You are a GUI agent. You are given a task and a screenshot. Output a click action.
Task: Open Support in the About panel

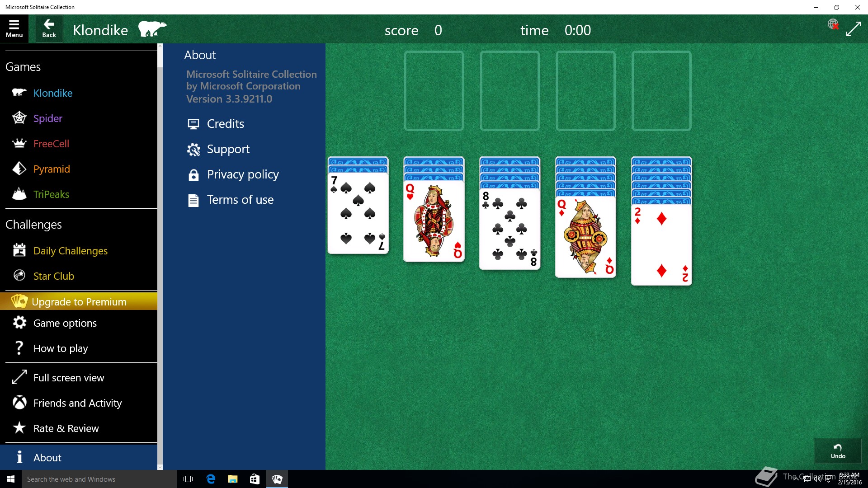(228, 149)
